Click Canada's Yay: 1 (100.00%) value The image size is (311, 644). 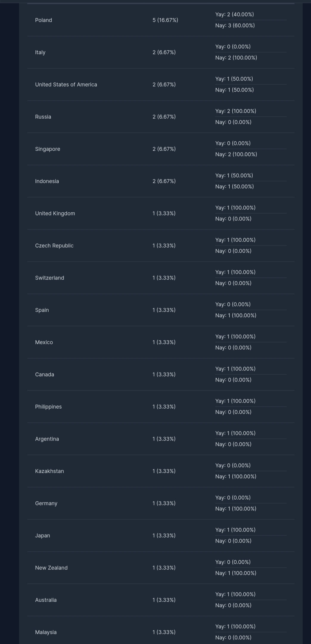click(x=235, y=369)
